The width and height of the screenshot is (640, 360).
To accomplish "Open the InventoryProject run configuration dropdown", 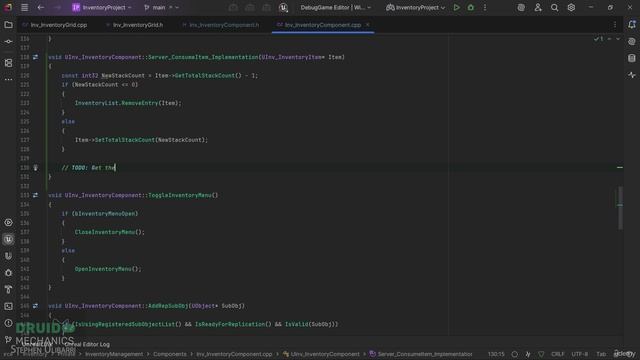I will click(x=415, y=7).
